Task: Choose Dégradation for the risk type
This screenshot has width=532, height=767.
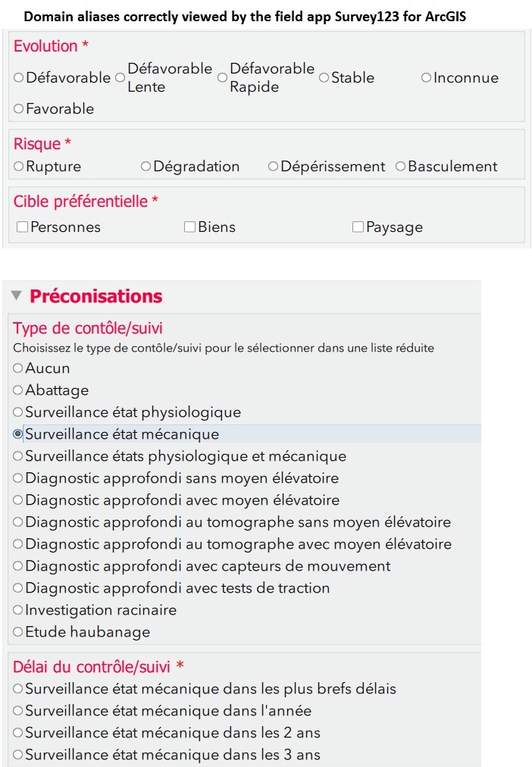Action: click(x=145, y=167)
